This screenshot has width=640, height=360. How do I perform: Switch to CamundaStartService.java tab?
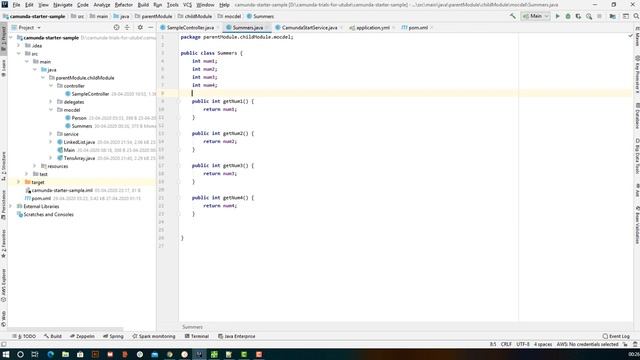309,27
